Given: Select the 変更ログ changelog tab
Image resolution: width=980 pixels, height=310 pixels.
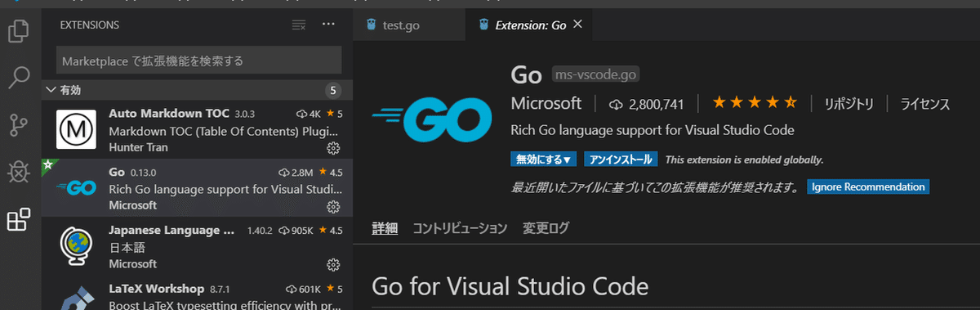Looking at the screenshot, I should pos(546,227).
